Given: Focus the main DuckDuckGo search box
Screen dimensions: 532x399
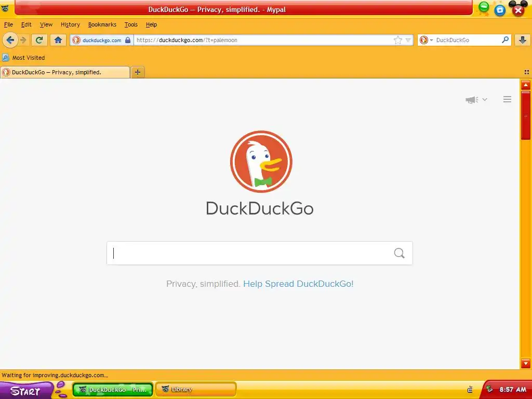Looking at the screenshot, I should (x=250, y=253).
